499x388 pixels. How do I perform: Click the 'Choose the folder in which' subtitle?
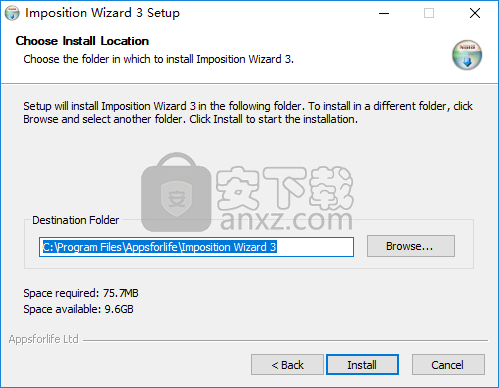click(158, 59)
